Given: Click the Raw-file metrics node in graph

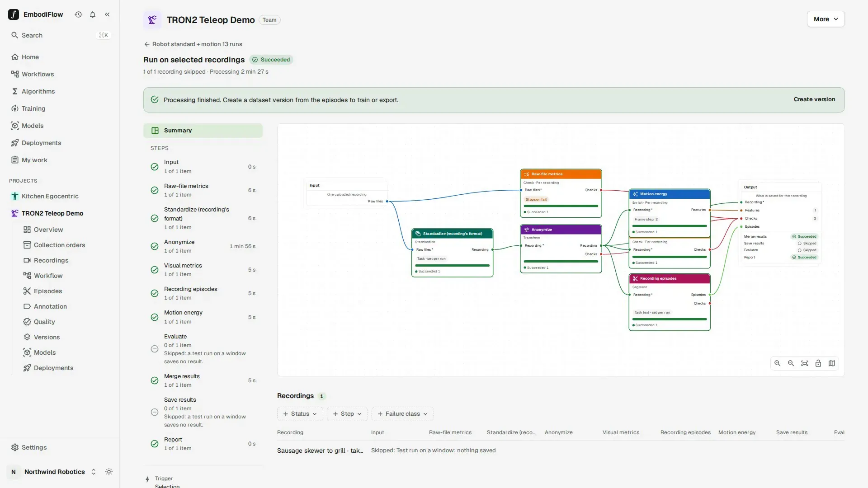Looking at the screenshot, I should pyautogui.click(x=561, y=193).
